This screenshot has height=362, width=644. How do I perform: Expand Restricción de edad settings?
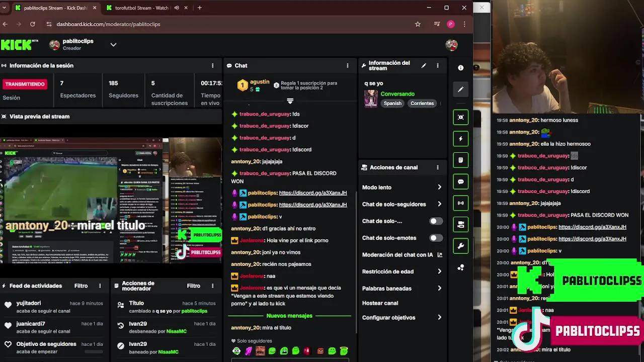pyautogui.click(x=402, y=271)
